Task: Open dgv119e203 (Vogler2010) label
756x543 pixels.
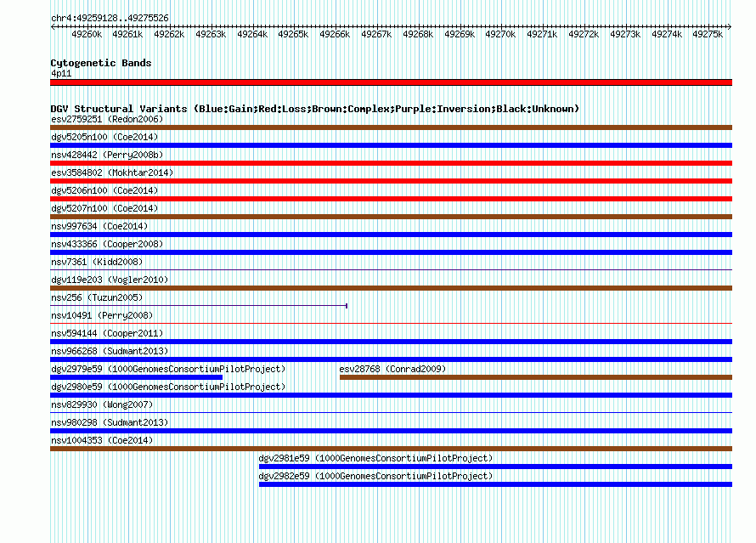Action: (x=110, y=280)
